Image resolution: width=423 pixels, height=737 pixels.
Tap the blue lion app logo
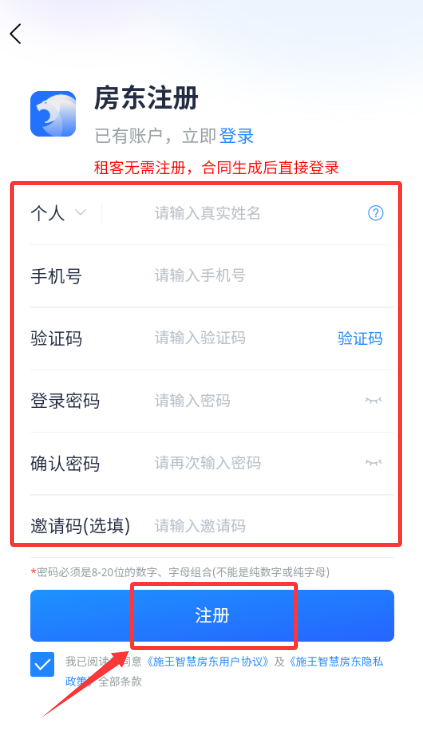[x=53, y=114]
